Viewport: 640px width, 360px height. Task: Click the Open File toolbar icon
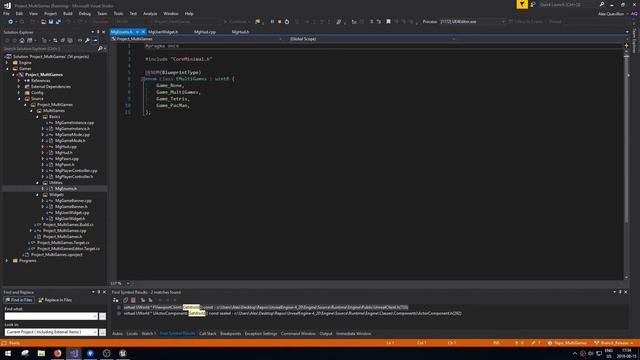[x=43, y=22]
